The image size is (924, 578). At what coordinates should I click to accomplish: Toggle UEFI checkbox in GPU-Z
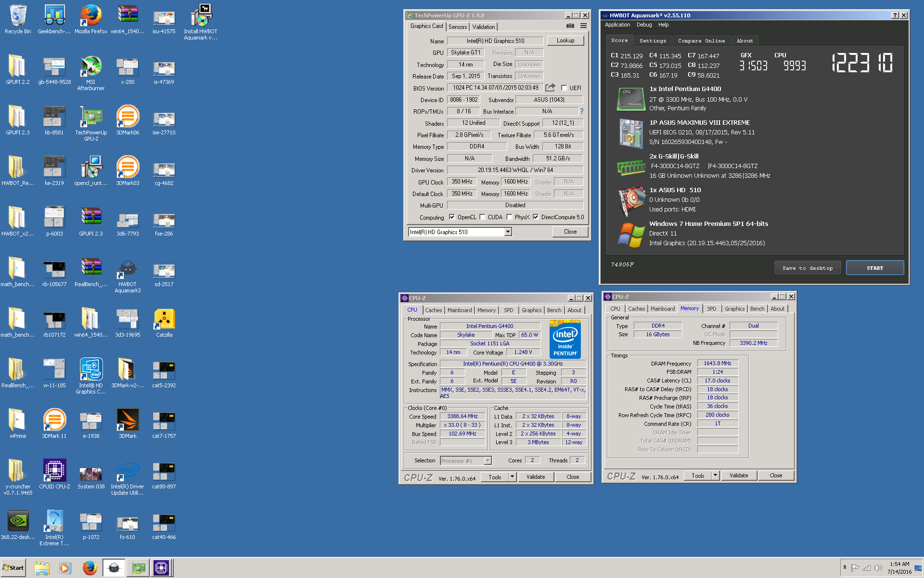point(564,88)
